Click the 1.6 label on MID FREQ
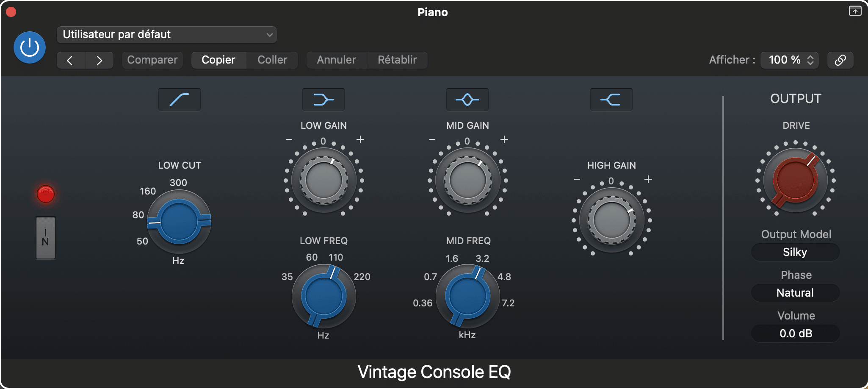 tap(452, 258)
